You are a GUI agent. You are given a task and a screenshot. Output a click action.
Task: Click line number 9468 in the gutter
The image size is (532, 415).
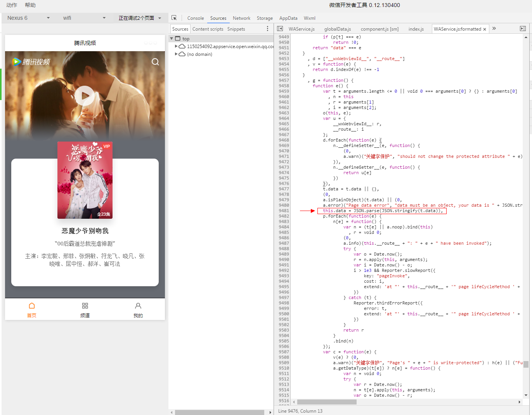284,140
